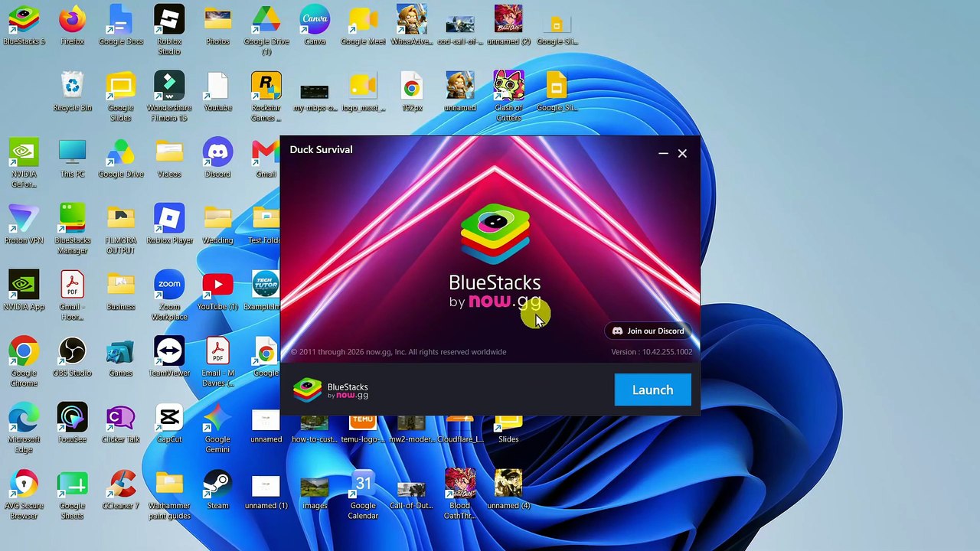This screenshot has height=551, width=980.
Task: Select the NVIDIA GeForce desktop icon
Action: tap(24, 164)
